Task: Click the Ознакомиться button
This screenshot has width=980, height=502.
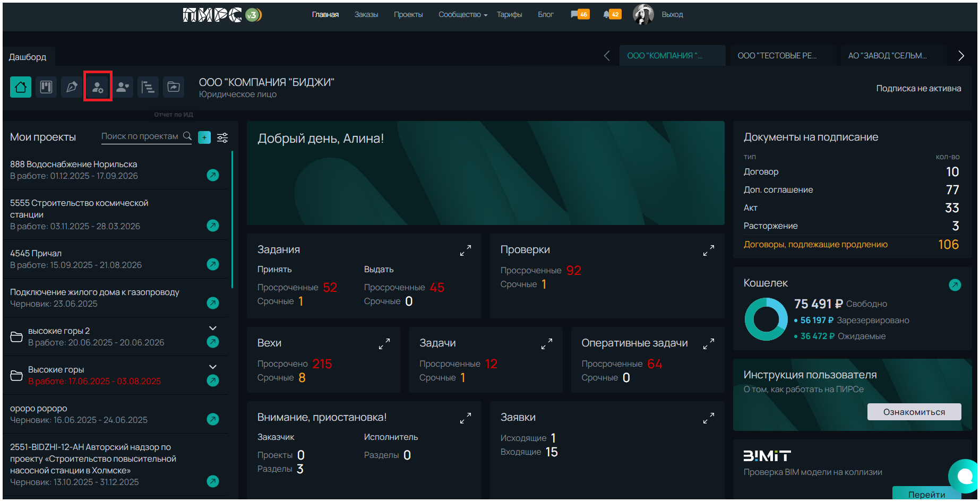Action: pos(914,412)
